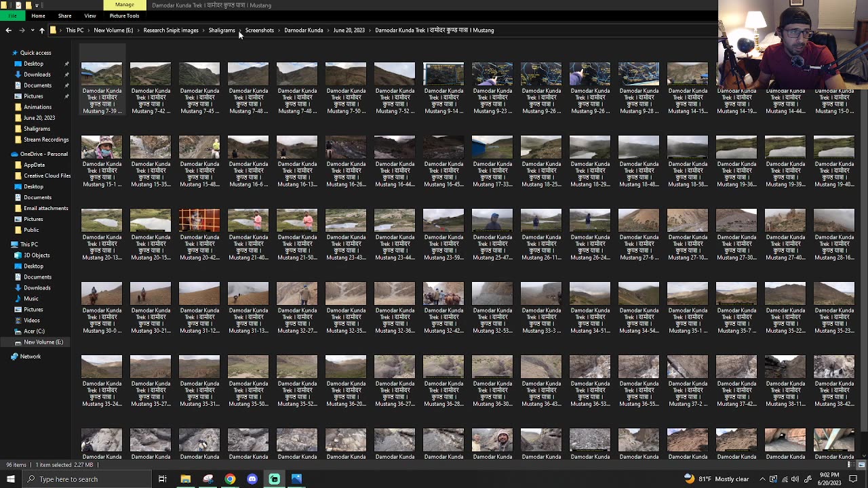Show hidden system tray icons
This screenshot has width=868, height=488.
tap(762, 479)
